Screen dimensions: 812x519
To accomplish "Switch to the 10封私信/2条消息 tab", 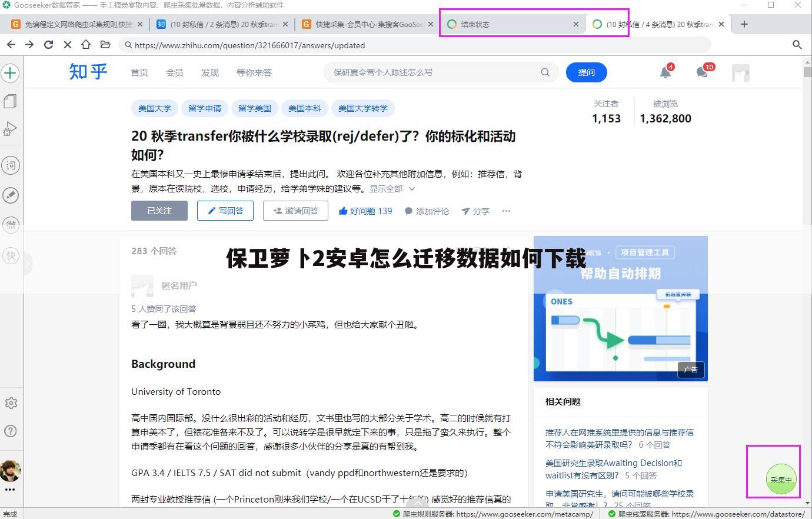I will click(x=222, y=24).
